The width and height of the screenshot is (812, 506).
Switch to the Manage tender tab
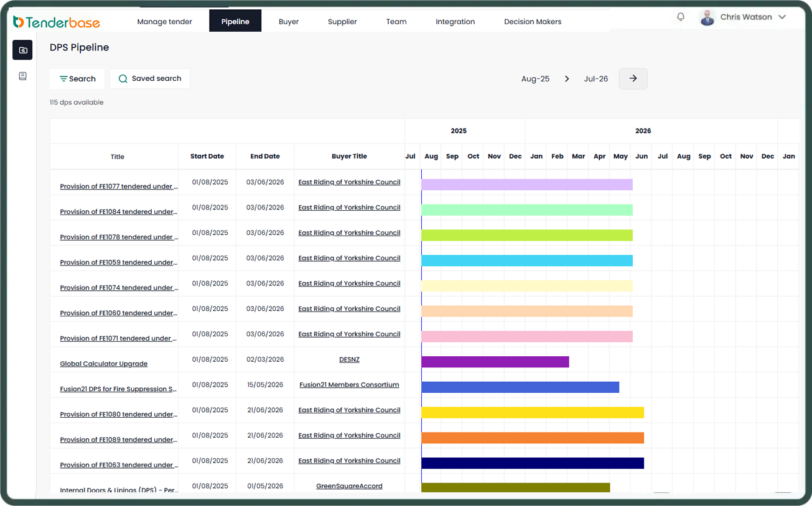click(164, 22)
